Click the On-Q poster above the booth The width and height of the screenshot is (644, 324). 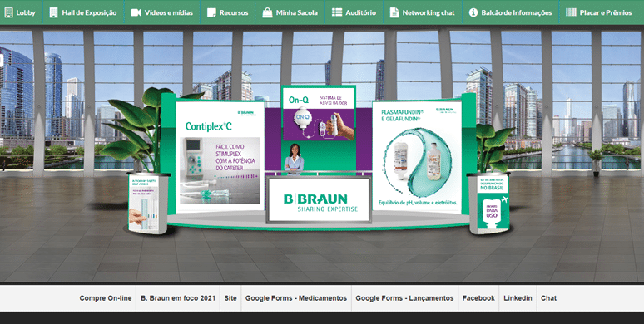(x=319, y=114)
